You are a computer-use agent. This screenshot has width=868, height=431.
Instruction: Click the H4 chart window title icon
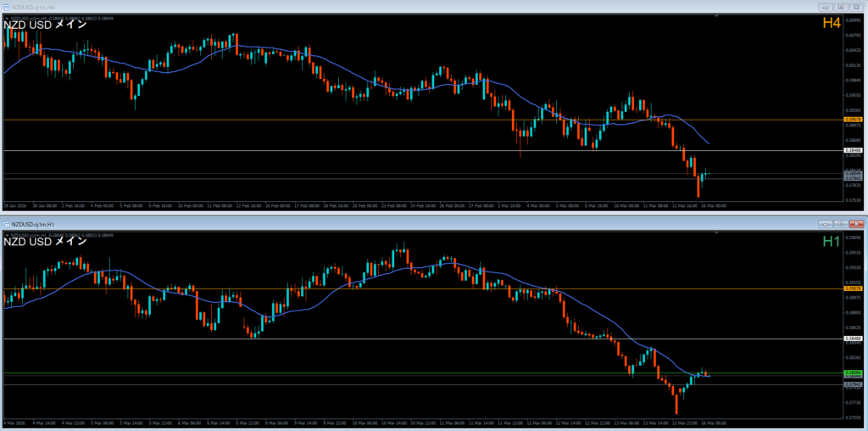[6, 7]
